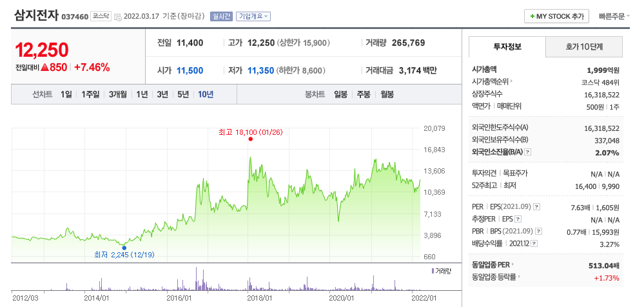Click the 거래량 265,769 value
This screenshot has width=644, height=307.
[409, 43]
